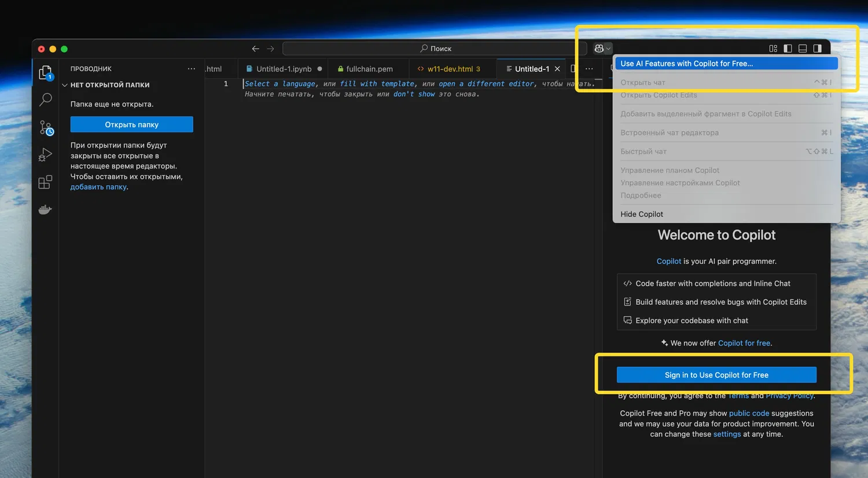Open the 'Copilot for free' link
Image resolution: width=868 pixels, height=478 pixels.
pos(744,343)
